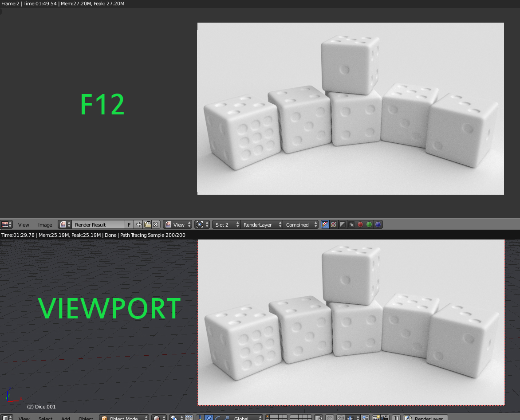The width and height of the screenshot is (520, 420).
Task: Open the View menu in image editor
Action: 24,225
